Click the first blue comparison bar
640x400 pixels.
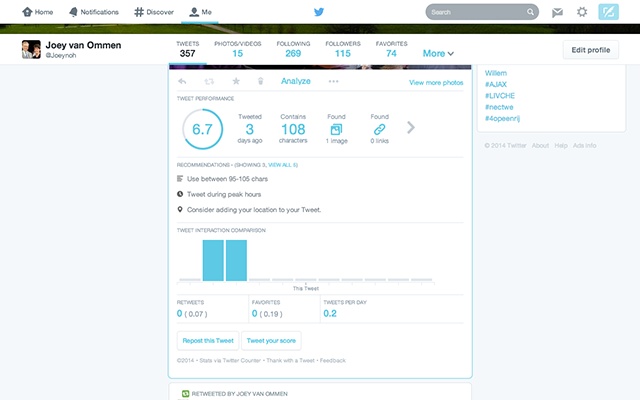(213, 260)
